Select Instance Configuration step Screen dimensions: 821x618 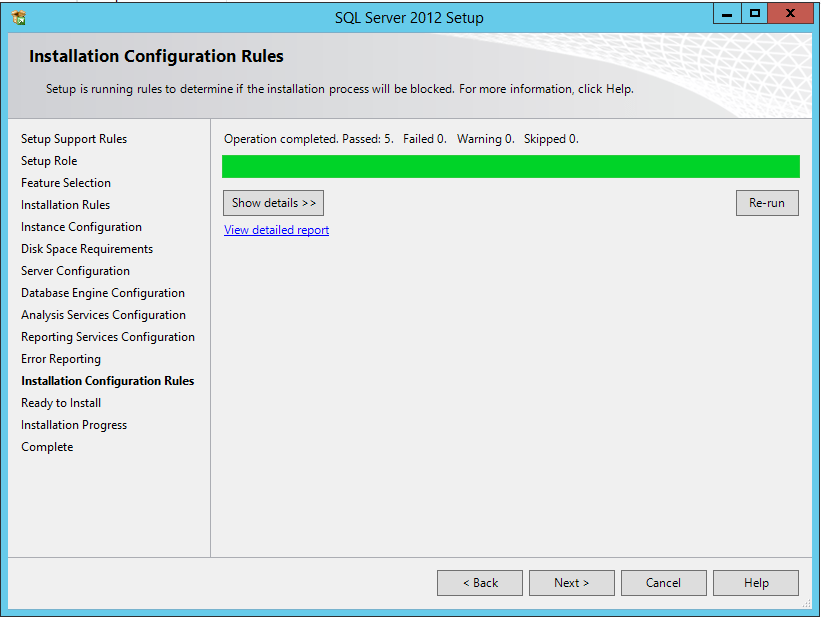point(81,227)
